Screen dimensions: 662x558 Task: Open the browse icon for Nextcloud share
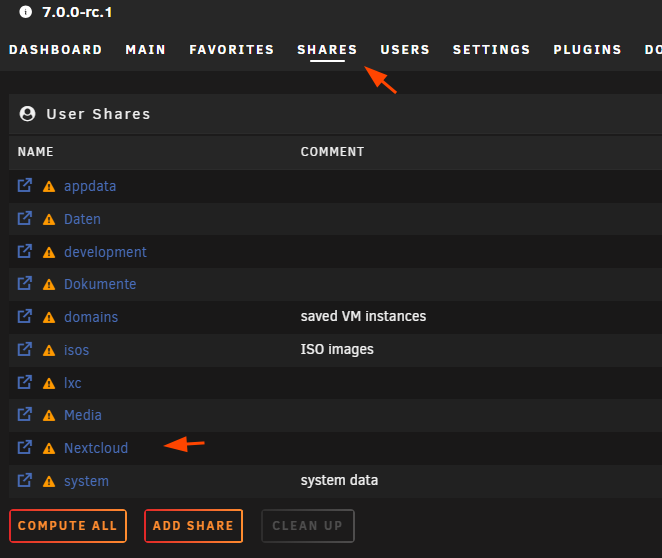pyautogui.click(x=24, y=447)
